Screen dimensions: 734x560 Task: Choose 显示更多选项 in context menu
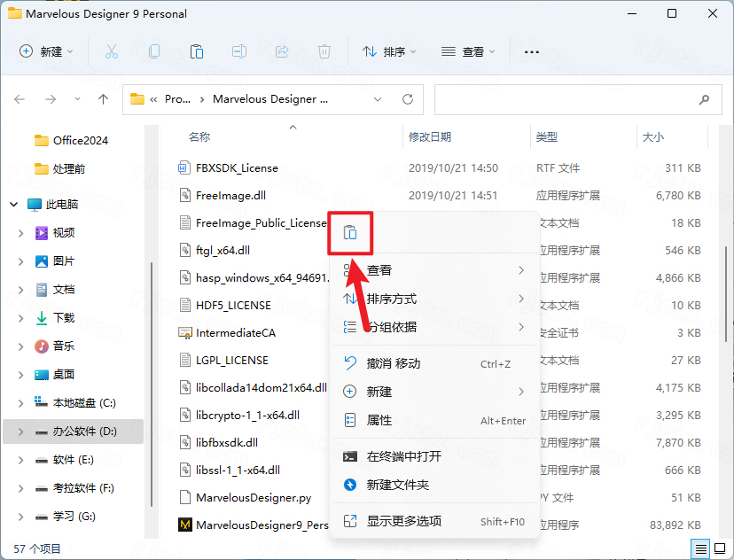[434, 521]
